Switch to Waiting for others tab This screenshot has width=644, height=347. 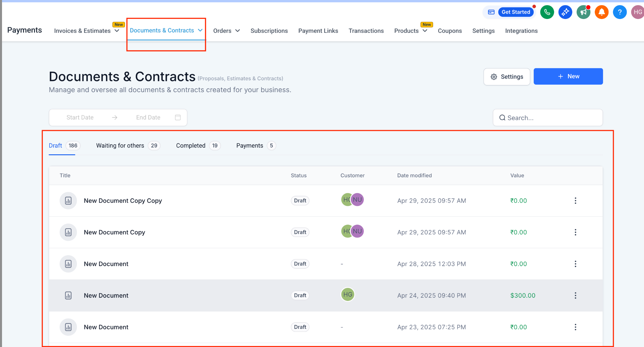pyautogui.click(x=120, y=146)
